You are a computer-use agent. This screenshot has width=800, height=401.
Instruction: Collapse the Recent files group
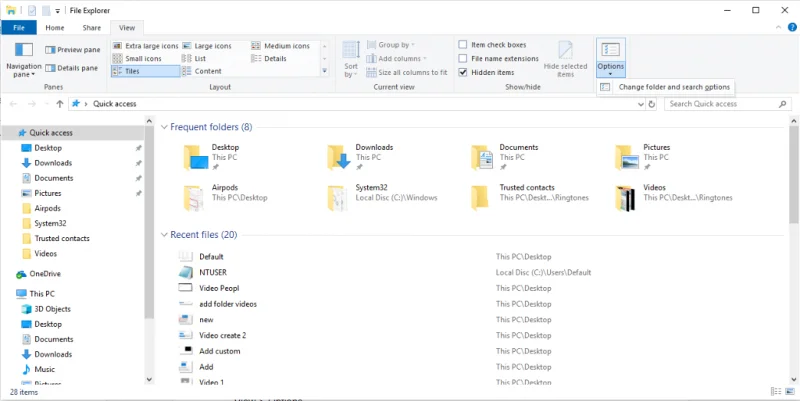pos(164,235)
